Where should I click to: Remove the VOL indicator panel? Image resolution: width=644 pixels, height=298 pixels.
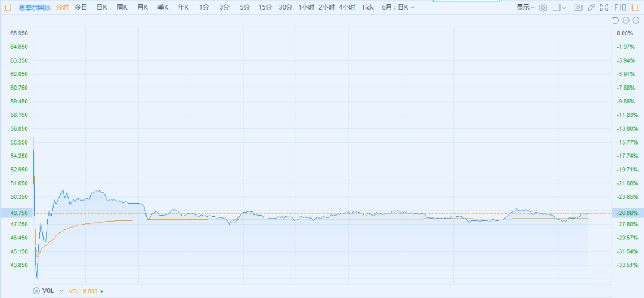(x=36, y=291)
